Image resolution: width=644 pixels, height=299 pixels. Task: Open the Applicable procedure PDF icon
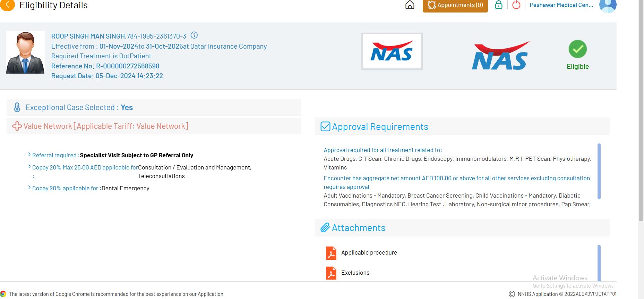pyautogui.click(x=331, y=253)
